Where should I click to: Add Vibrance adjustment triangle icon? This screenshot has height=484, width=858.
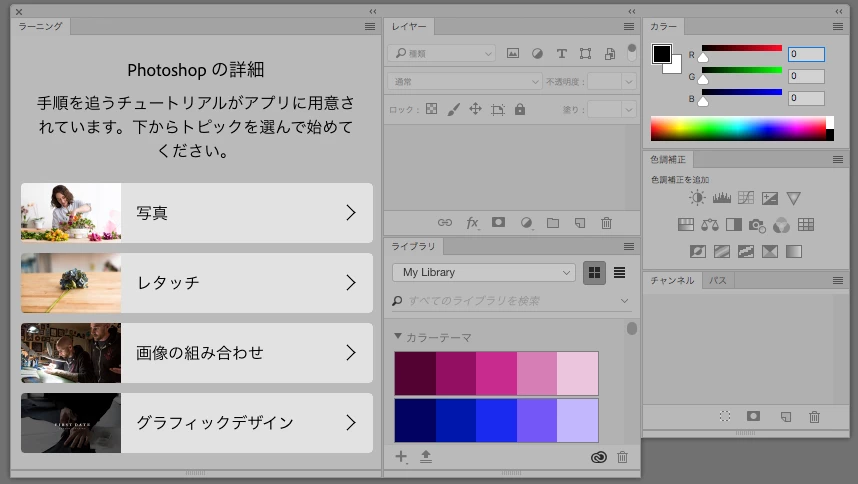(x=793, y=198)
